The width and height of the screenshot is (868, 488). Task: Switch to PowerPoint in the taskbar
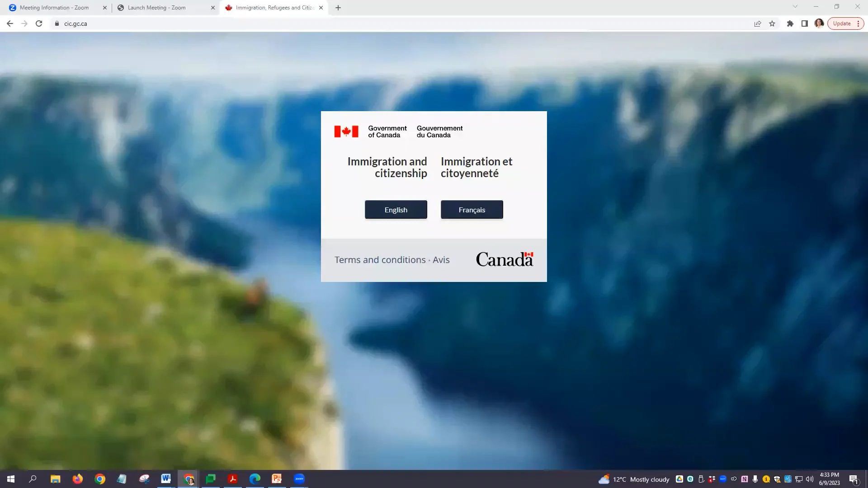[x=277, y=479]
